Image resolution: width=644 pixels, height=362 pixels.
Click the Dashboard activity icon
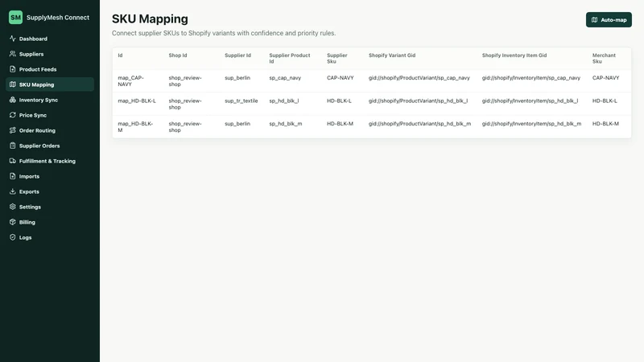[x=13, y=39]
